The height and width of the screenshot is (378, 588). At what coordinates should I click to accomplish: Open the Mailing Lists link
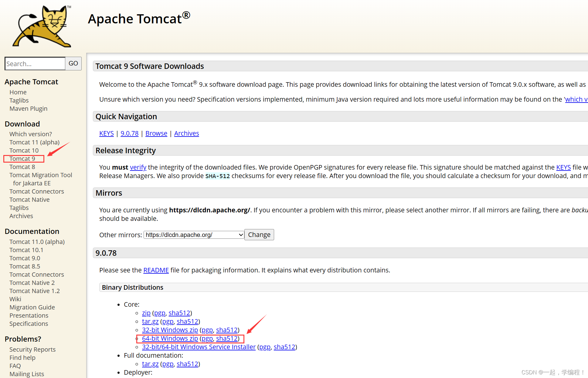point(27,374)
